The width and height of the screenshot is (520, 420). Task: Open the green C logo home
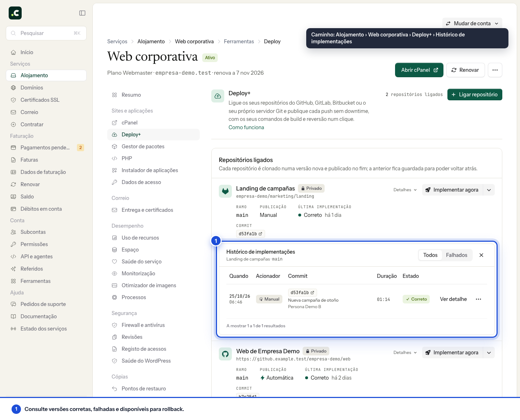(x=15, y=13)
